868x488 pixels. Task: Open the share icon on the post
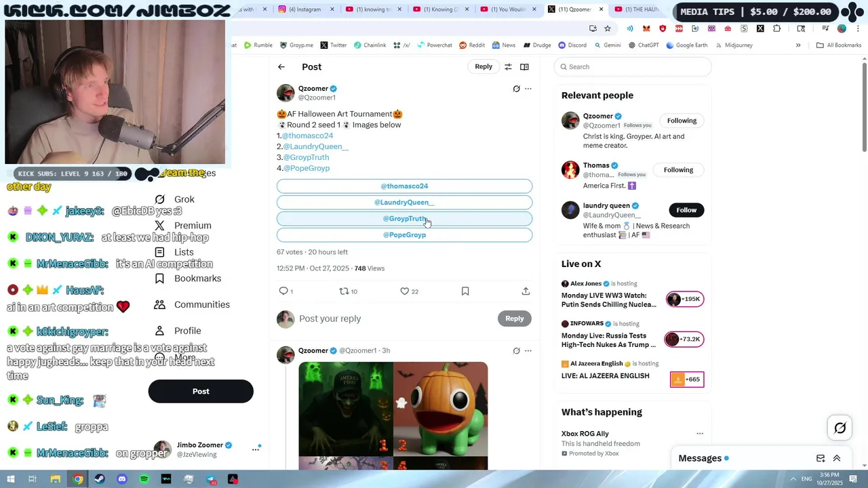[x=526, y=291]
